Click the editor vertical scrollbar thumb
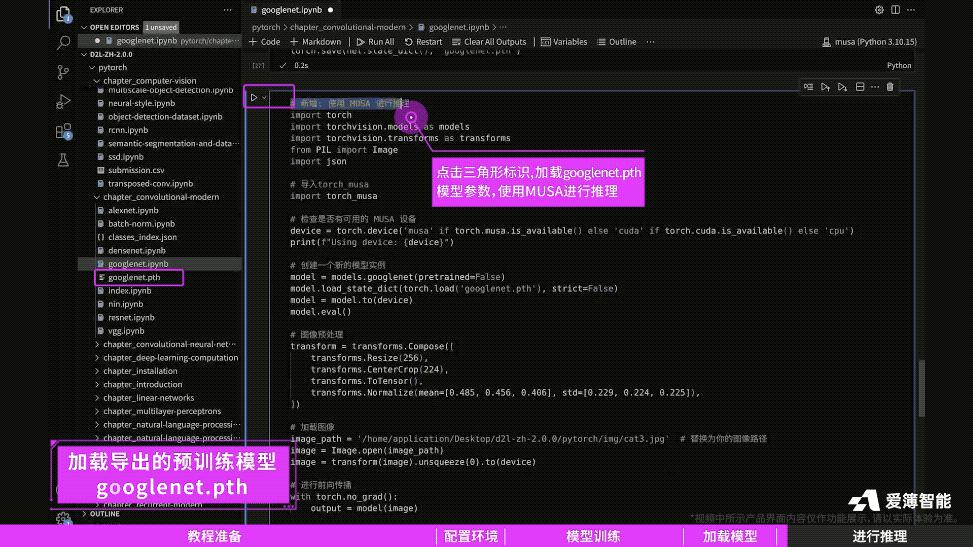Image resolution: width=973 pixels, height=547 pixels. pos(921,389)
